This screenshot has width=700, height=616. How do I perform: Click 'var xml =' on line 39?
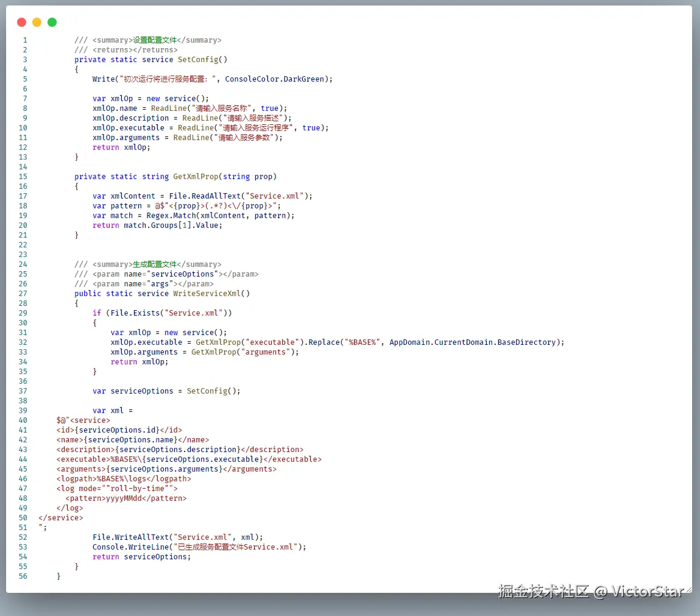(x=113, y=411)
